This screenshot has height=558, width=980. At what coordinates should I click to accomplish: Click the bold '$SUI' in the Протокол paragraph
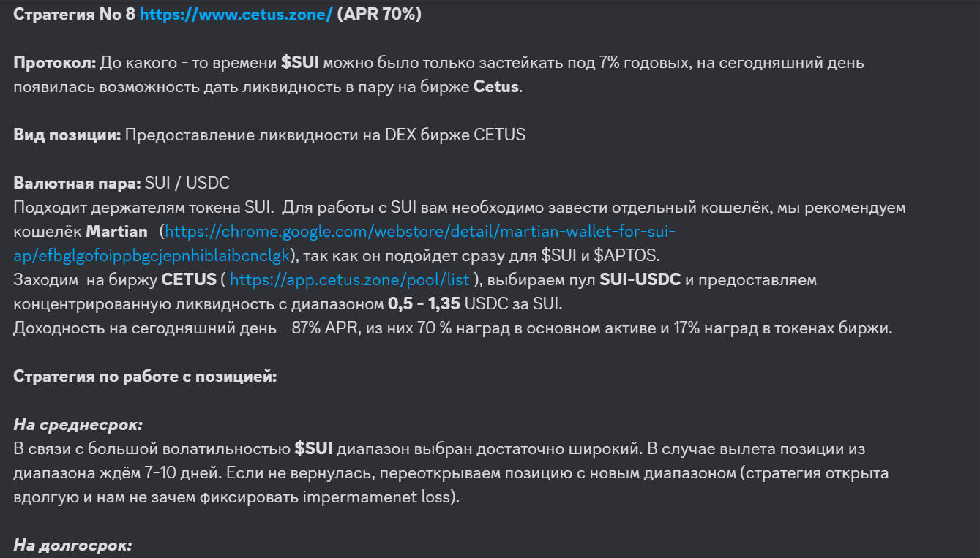(300, 63)
